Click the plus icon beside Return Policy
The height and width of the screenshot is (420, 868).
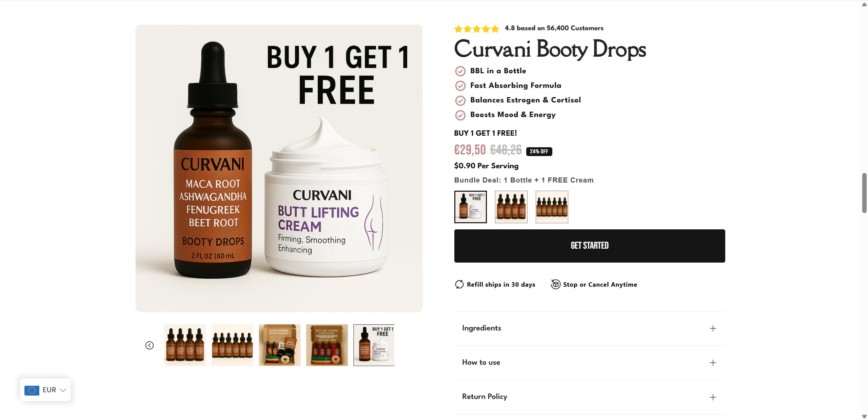coord(713,397)
